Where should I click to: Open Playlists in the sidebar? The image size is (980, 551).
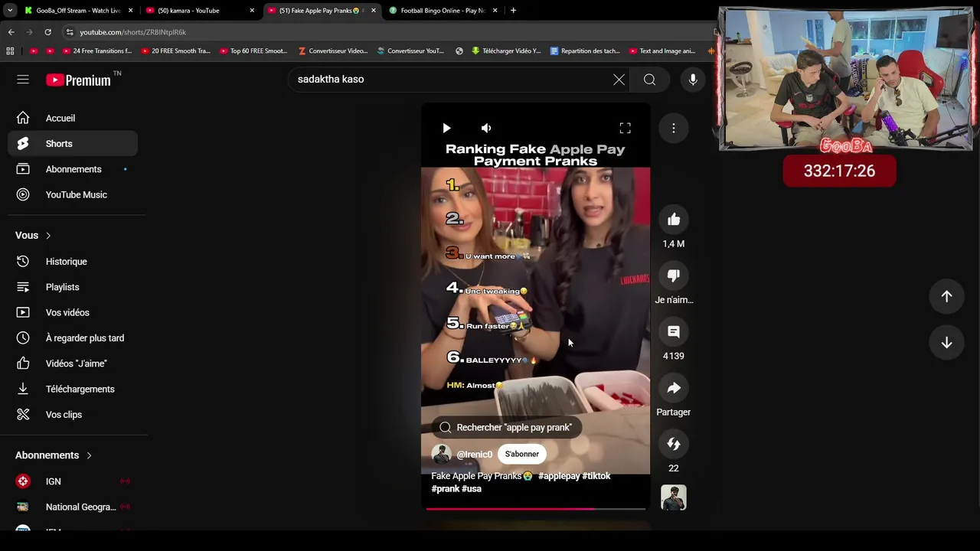click(x=73, y=287)
